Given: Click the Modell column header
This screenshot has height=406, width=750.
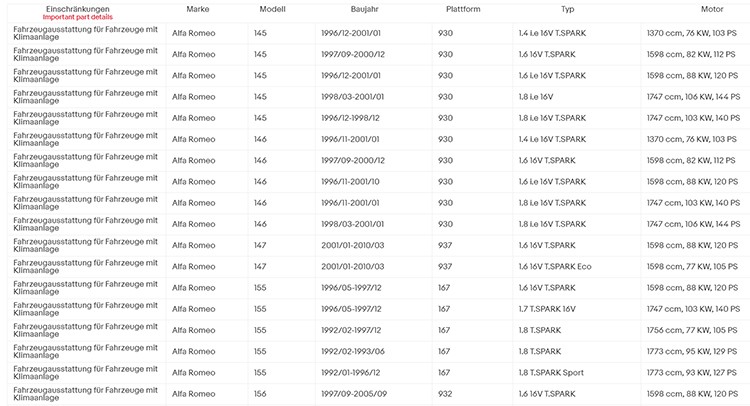Looking at the screenshot, I should 272,9.
